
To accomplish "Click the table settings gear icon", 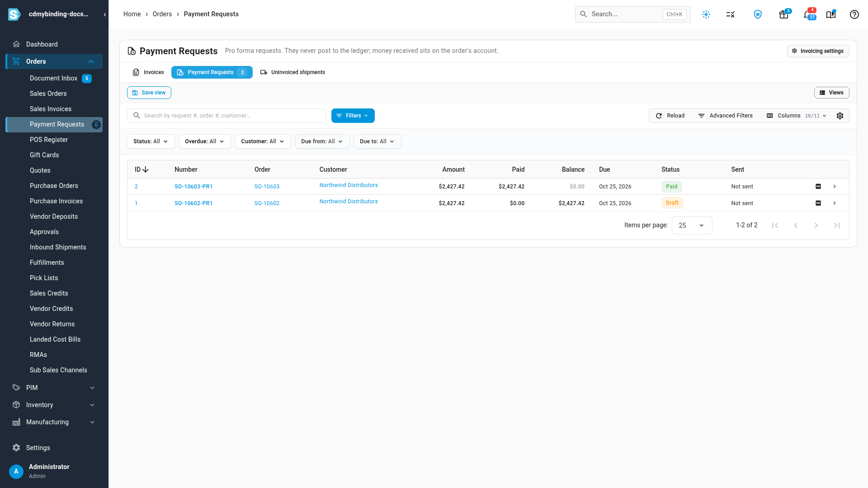I will tap(840, 116).
